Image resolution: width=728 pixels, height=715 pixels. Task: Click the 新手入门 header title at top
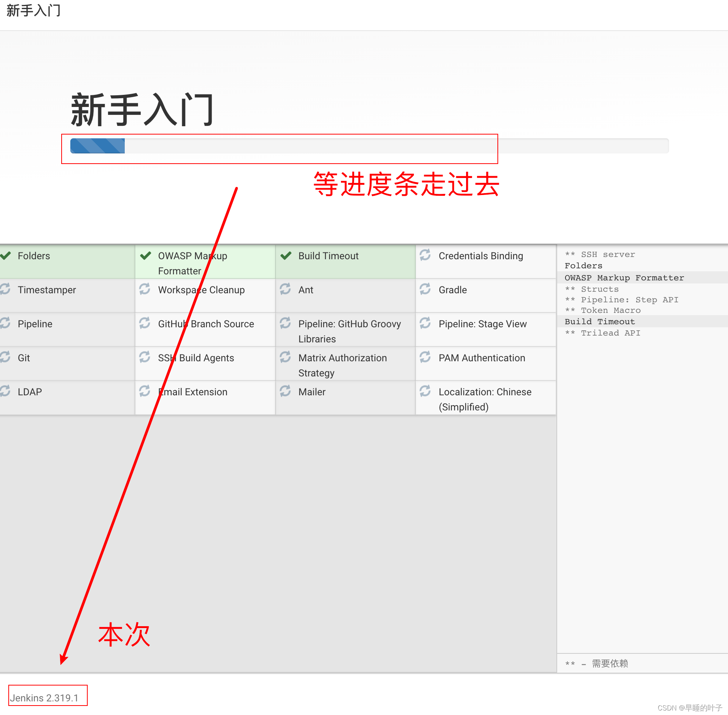tap(34, 11)
